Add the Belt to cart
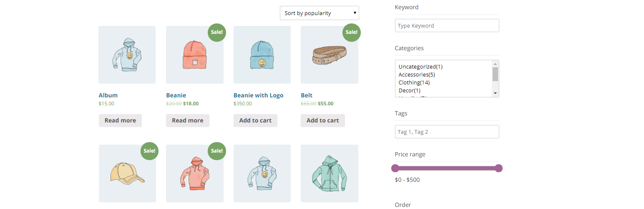Image resolution: width=644 pixels, height=209 pixels. pyautogui.click(x=322, y=120)
